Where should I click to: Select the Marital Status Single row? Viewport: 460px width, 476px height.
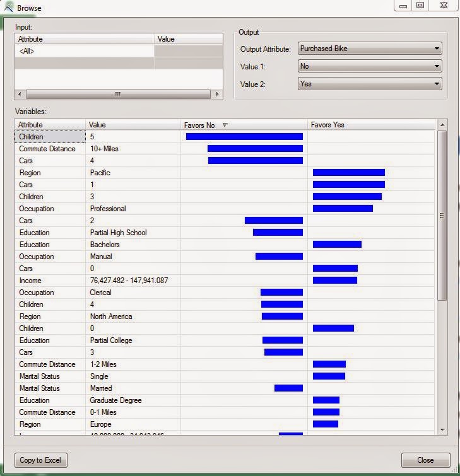coord(225,376)
